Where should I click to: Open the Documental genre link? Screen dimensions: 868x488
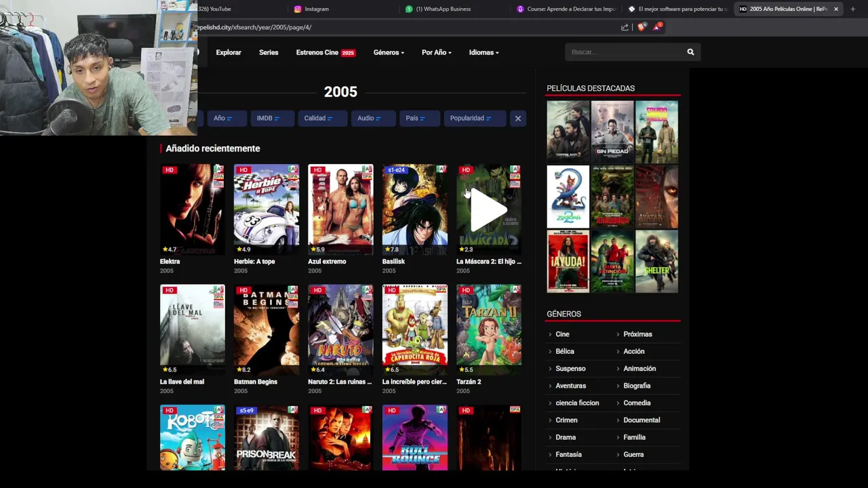(x=642, y=420)
